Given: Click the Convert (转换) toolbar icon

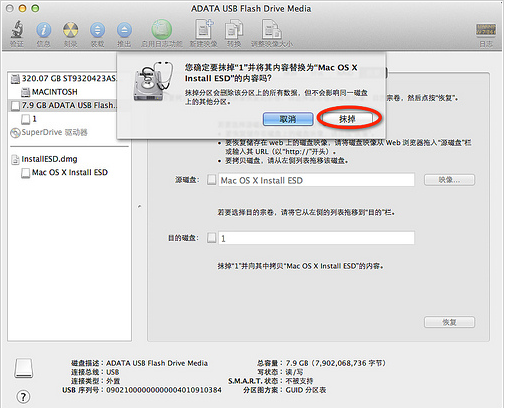Looking at the screenshot, I should [234, 30].
